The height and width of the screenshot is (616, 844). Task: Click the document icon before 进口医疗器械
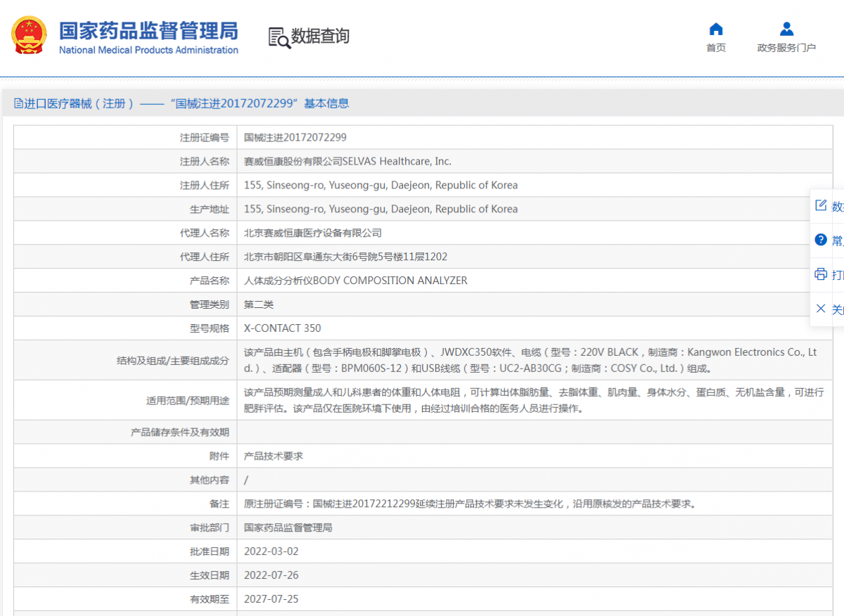[18, 103]
